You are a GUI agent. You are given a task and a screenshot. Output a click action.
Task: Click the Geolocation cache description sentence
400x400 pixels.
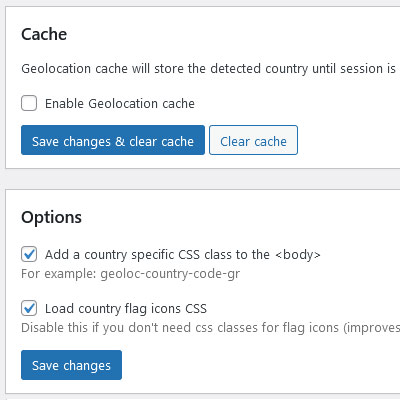pos(208,69)
